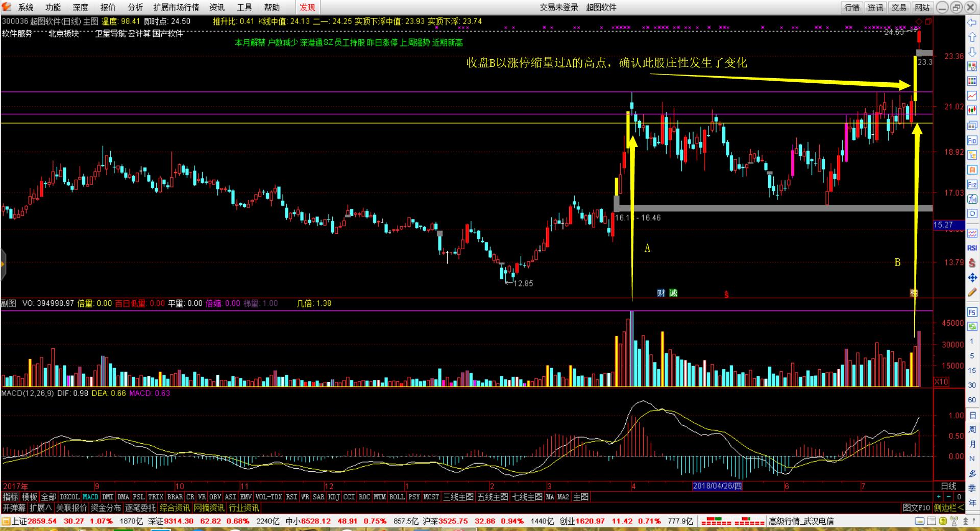Open the watchlist checklist sidebar icon
Viewport: 980px width, 531px height.
tap(972, 67)
